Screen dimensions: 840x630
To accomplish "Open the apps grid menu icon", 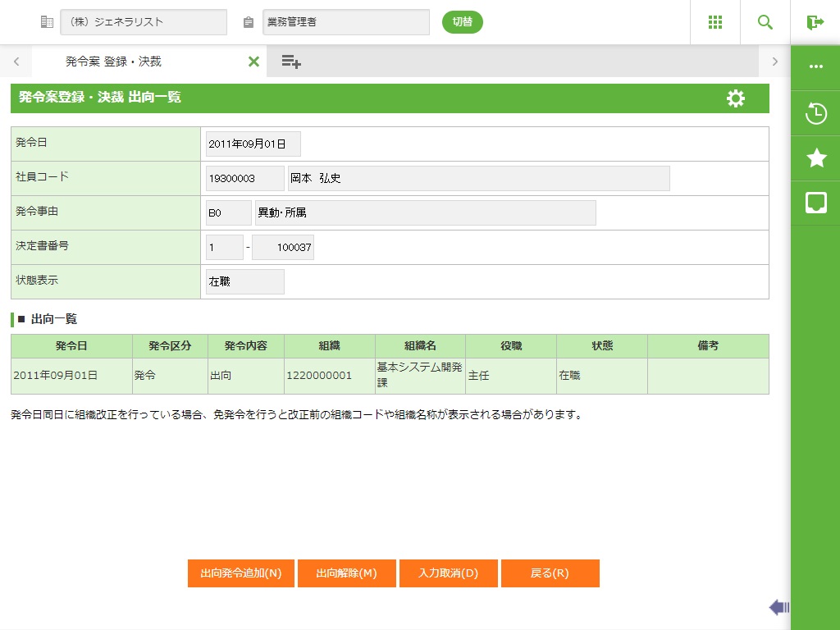I will tap(715, 22).
